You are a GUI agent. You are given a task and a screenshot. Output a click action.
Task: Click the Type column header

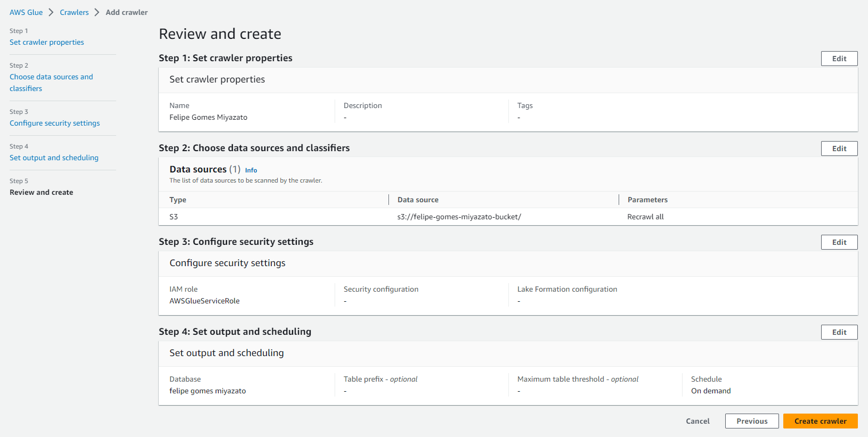(178, 200)
